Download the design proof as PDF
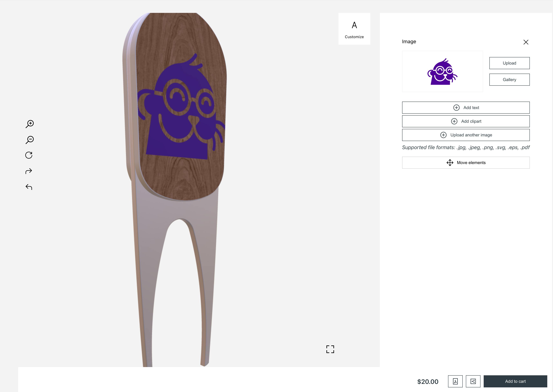This screenshot has width=553, height=392. click(x=455, y=381)
